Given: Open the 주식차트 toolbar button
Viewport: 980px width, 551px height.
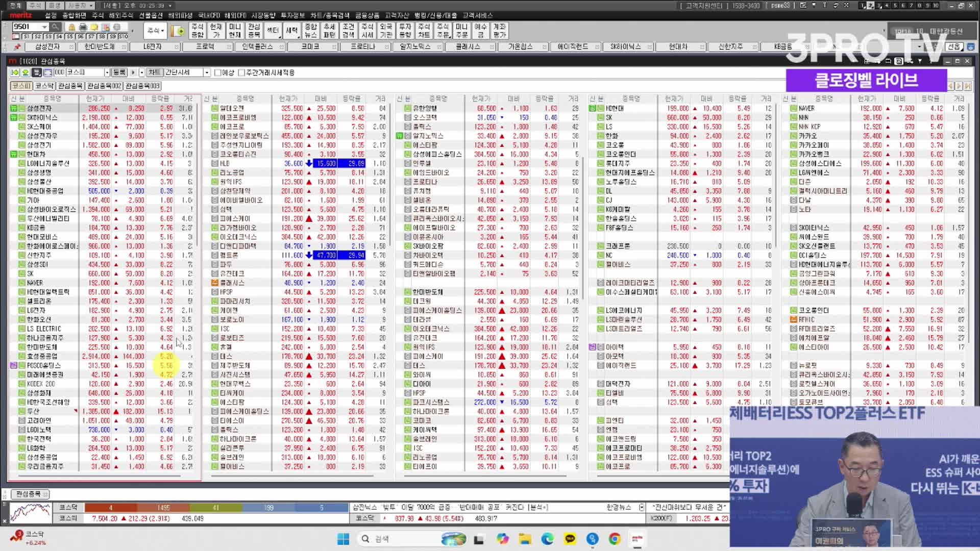Looking at the screenshot, I should 424,31.
